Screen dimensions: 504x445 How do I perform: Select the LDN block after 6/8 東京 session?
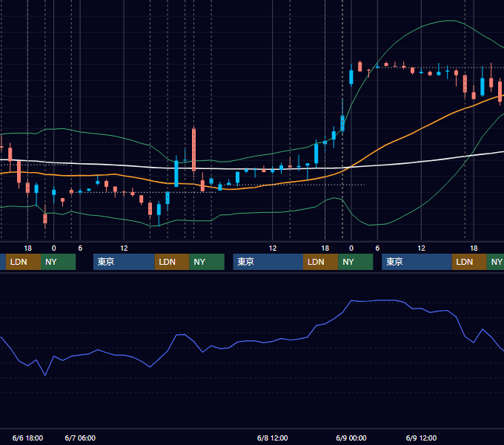[x=320, y=262]
